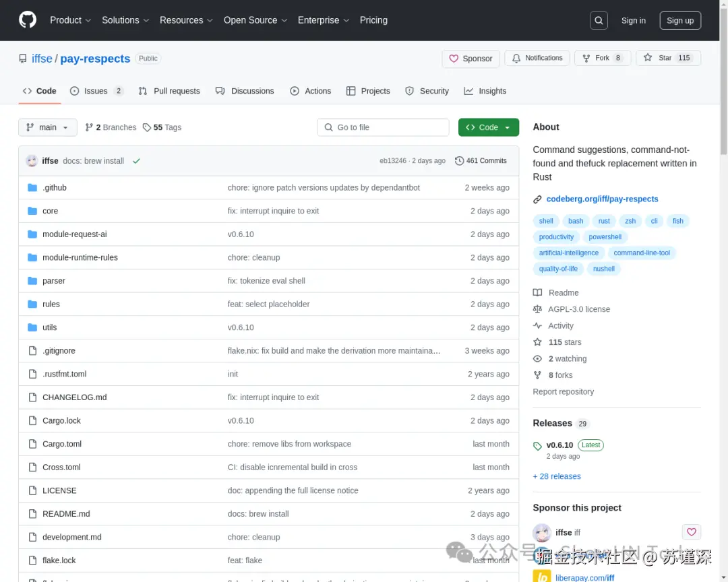Image resolution: width=728 pixels, height=582 pixels.
Task: Select the Code tab
Action: [x=40, y=91]
